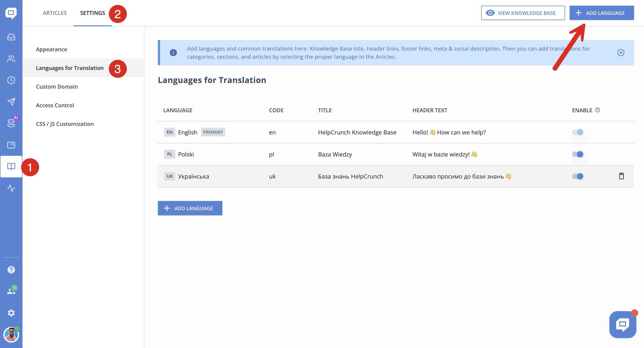The height and width of the screenshot is (348, 644).
Task: Open the Knowledge Base book icon
Action: pyautogui.click(x=11, y=166)
